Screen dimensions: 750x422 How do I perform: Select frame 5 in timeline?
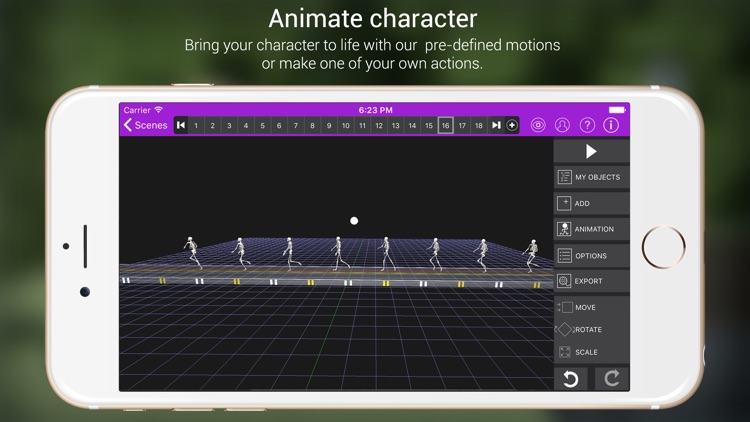click(263, 125)
